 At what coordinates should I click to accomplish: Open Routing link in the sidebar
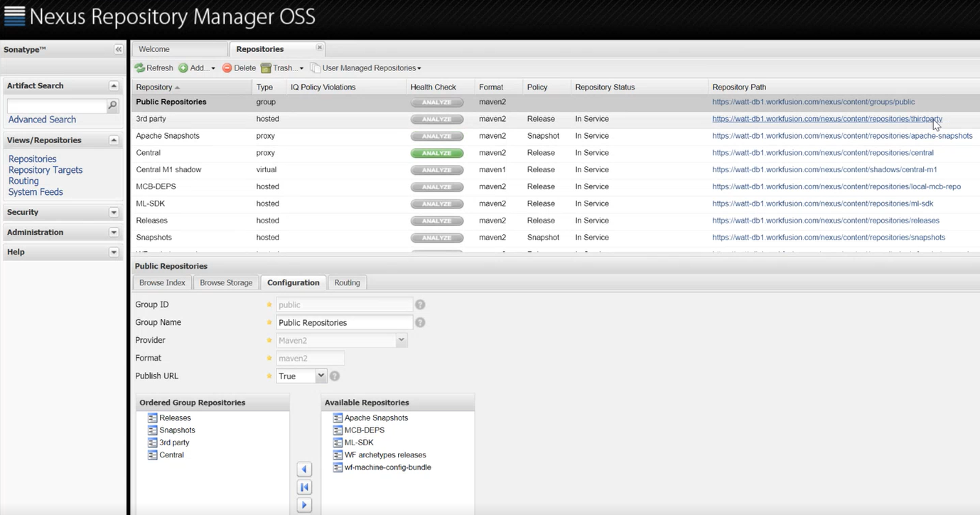23,181
